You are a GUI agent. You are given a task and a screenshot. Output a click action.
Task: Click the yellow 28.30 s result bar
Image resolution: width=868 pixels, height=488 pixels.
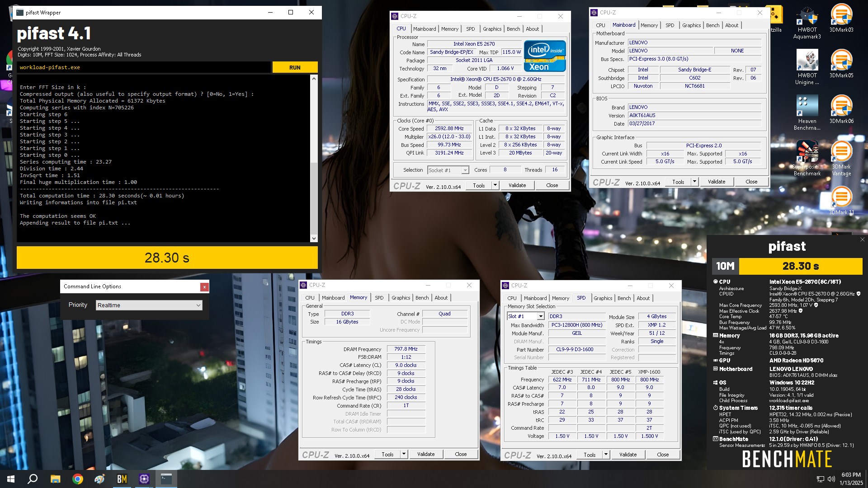167,258
